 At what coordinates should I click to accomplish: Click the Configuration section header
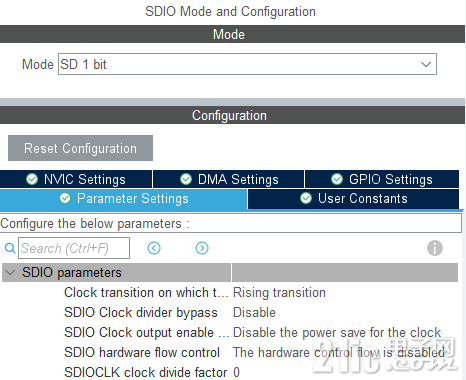232,115
